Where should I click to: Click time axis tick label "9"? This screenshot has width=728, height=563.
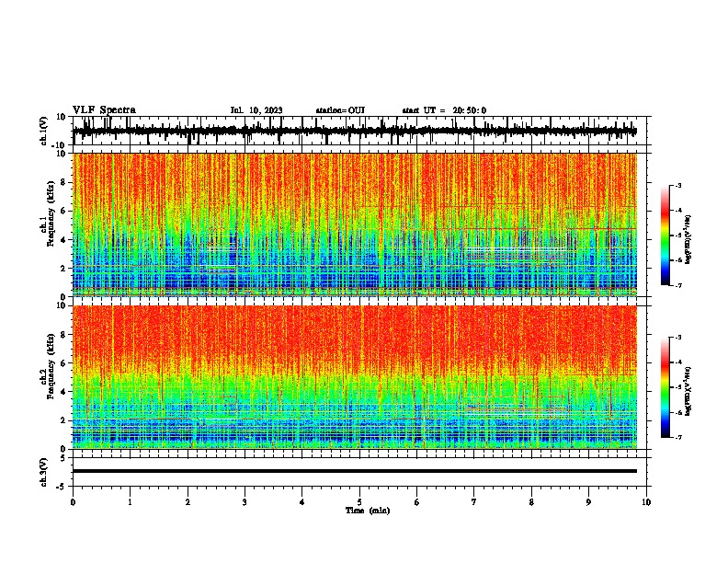click(588, 502)
